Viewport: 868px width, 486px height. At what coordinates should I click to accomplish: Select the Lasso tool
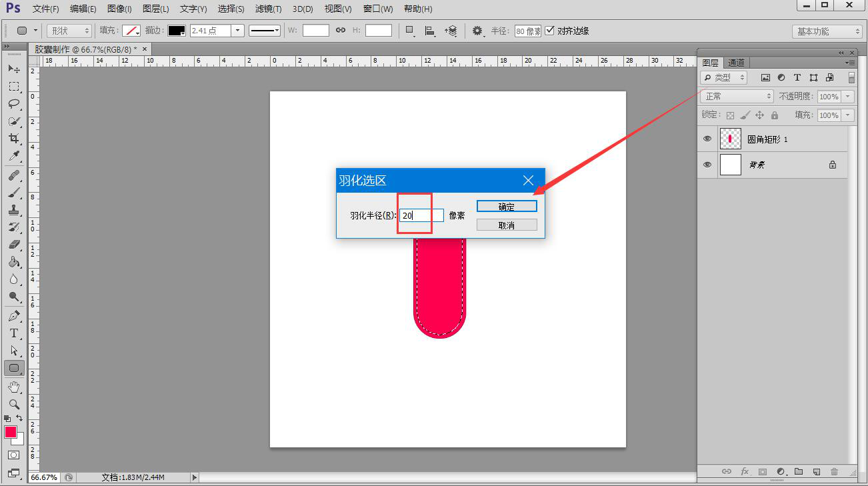tap(13, 104)
